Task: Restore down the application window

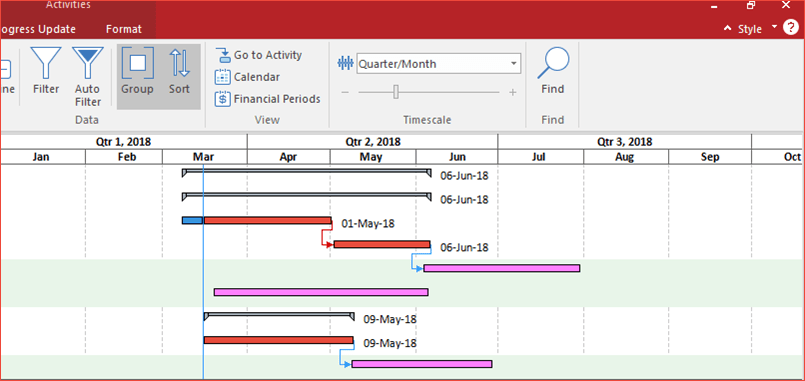Action: pos(751,5)
